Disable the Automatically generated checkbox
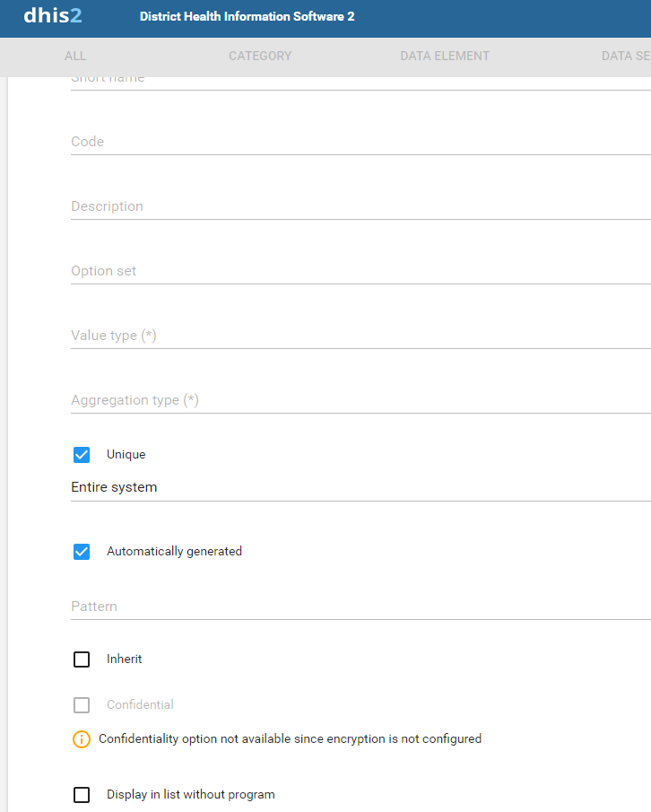This screenshot has width=651, height=812. tap(82, 552)
